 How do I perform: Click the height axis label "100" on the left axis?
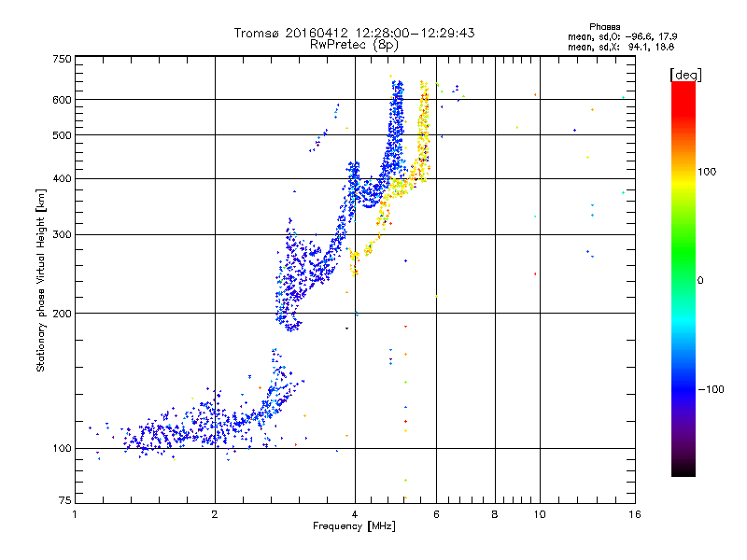point(63,449)
